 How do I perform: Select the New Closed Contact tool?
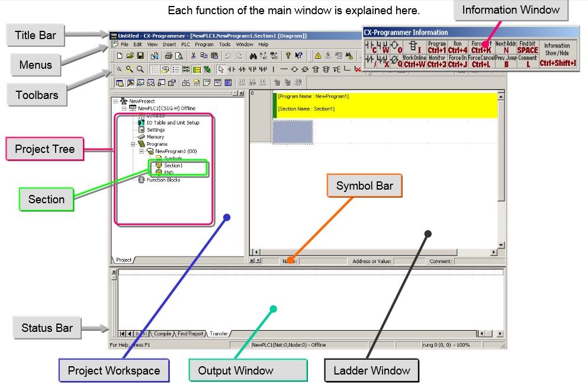(242, 69)
